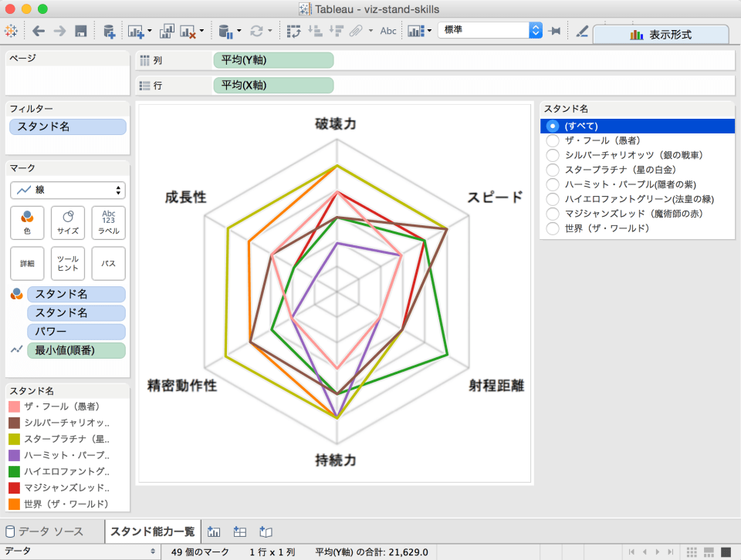The width and height of the screenshot is (741, 560).
Task: Open the new worksheet dropdown arrow in toolbar
Action: click(150, 32)
